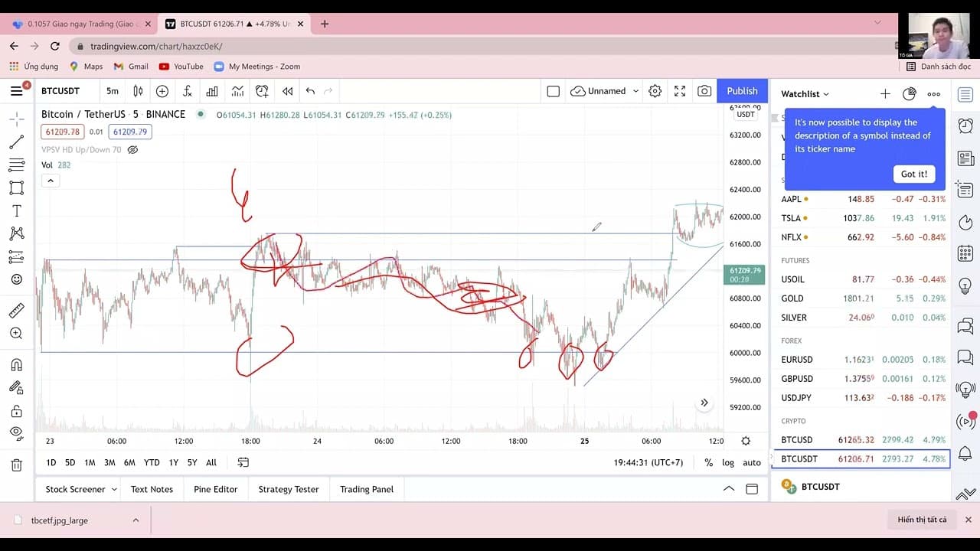Open the Public Chats panel
Screen dimensions: 980x551
pos(965,328)
